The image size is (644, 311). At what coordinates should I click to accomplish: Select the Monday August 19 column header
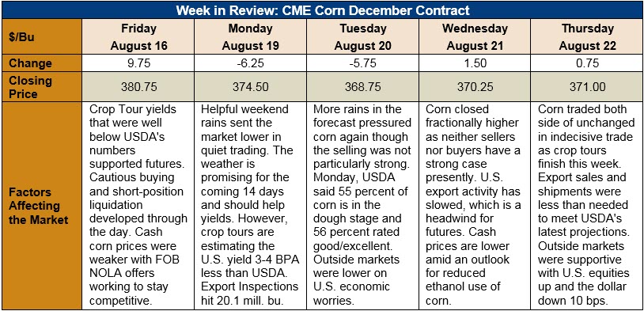point(250,36)
